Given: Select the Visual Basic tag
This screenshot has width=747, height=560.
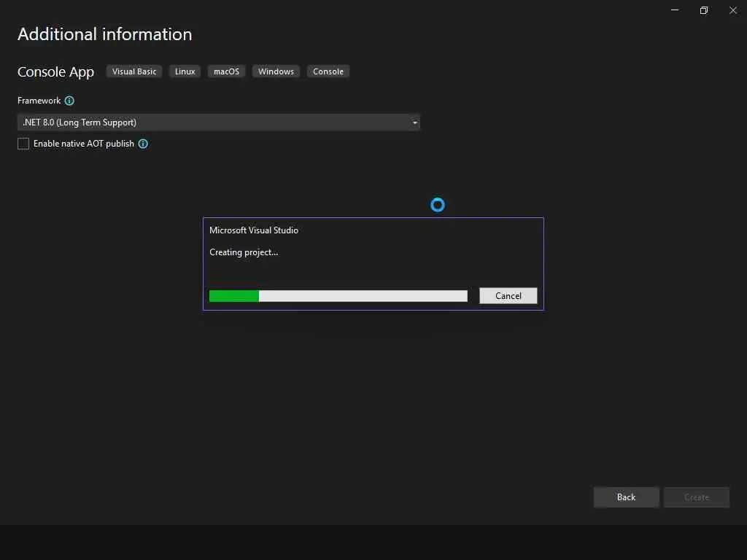Looking at the screenshot, I should click(134, 71).
